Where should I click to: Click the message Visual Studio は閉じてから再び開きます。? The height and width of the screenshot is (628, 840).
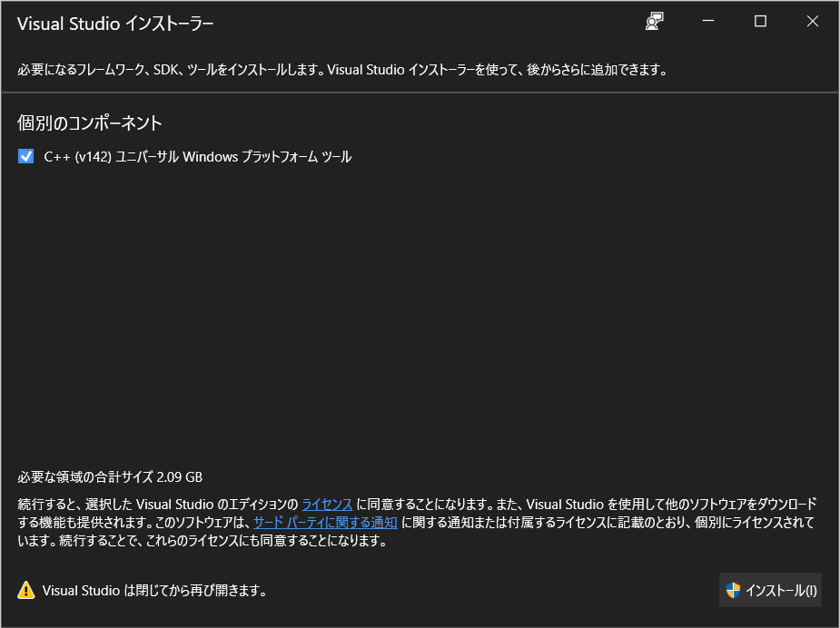[154, 591]
